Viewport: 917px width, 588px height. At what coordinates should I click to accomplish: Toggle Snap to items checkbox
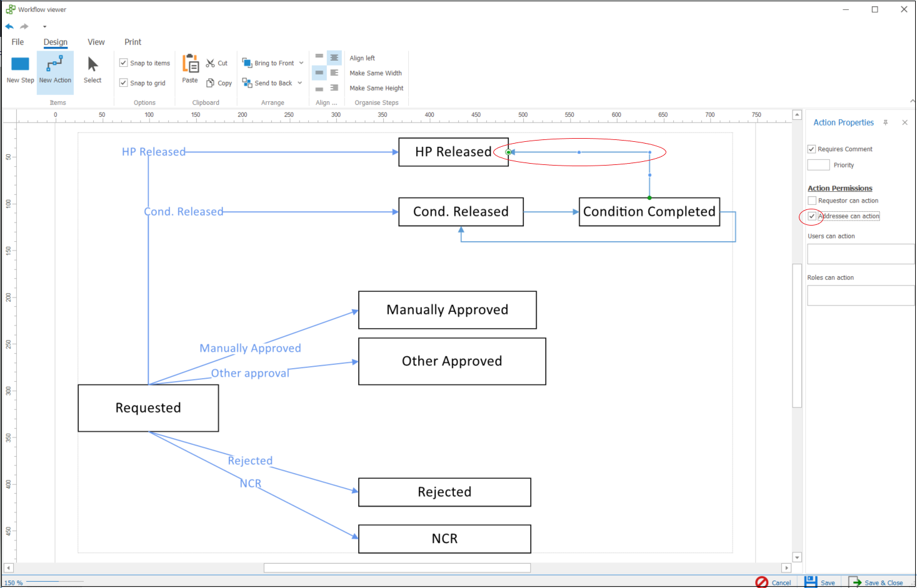point(124,63)
